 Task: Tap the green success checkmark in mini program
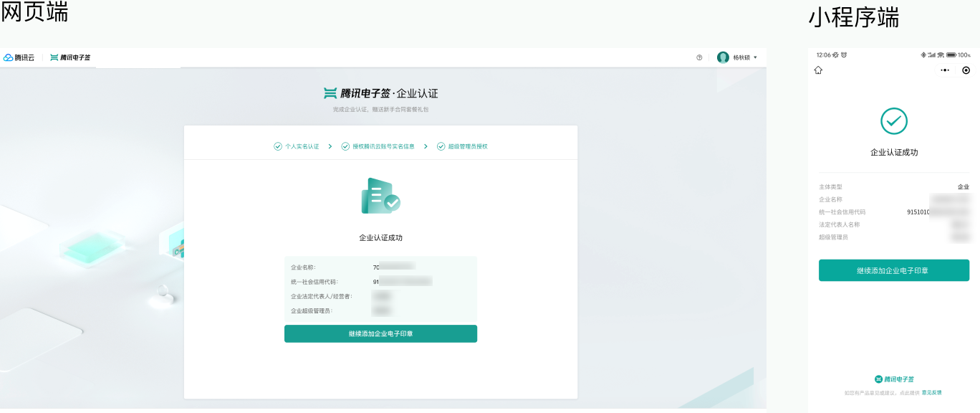coord(894,121)
